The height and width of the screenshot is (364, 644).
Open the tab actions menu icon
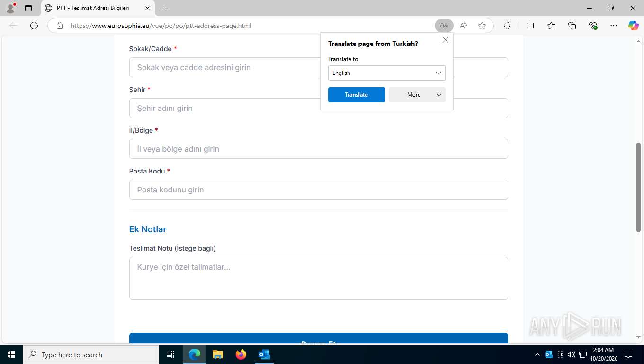click(28, 8)
